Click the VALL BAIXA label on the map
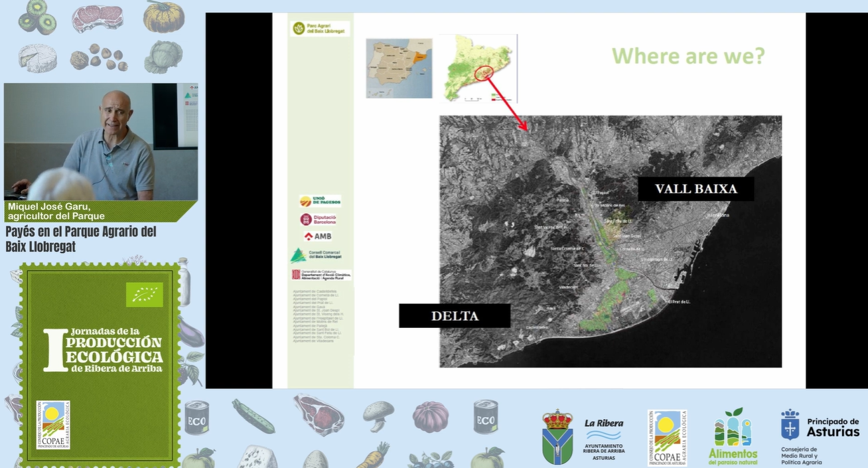This screenshot has width=868, height=468. pyautogui.click(x=695, y=189)
